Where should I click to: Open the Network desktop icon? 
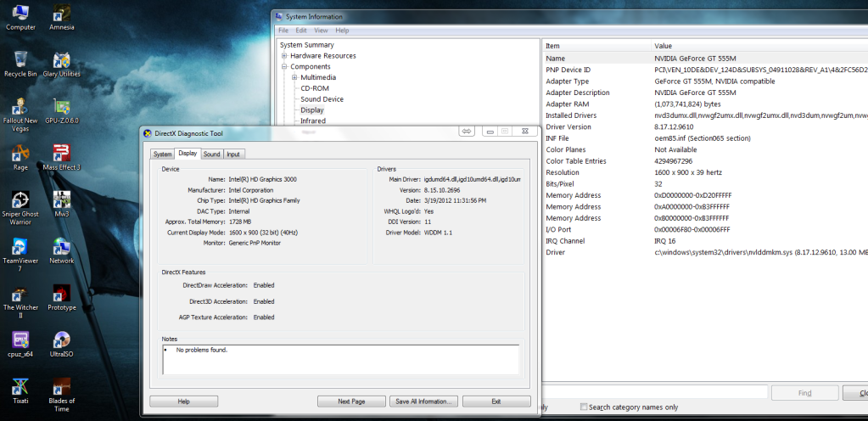(61, 250)
